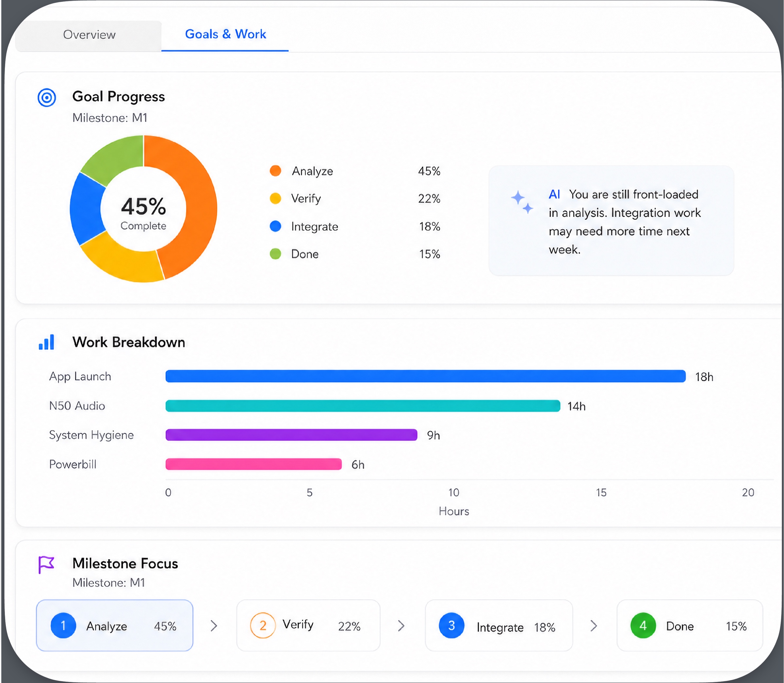Open the Integrate 18% milestone card
The image size is (784, 683).
[499, 625]
